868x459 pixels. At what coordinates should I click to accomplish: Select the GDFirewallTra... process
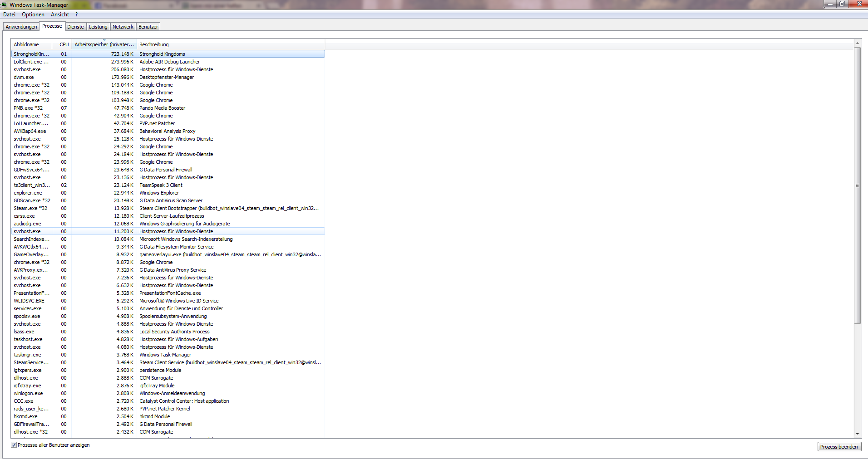click(x=168, y=424)
